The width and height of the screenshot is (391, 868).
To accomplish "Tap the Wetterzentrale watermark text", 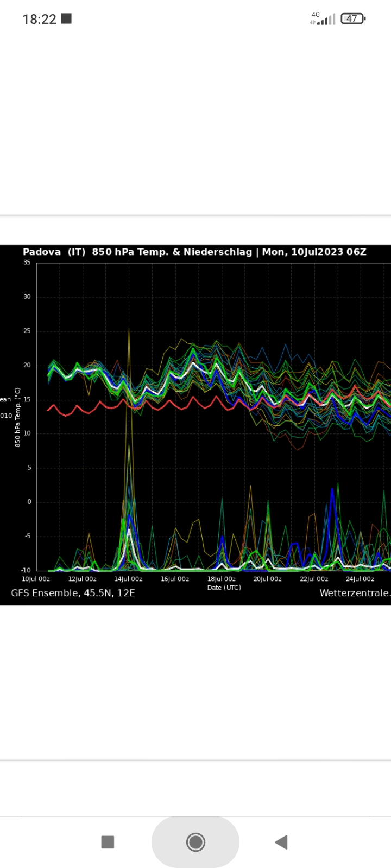I will tap(355, 593).
